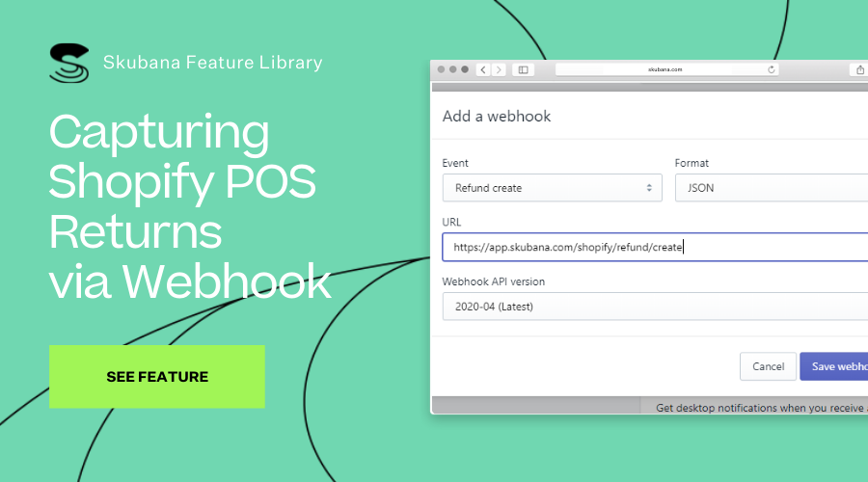
Task: Click the 'Event' field label
Action: (x=455, y=163)
